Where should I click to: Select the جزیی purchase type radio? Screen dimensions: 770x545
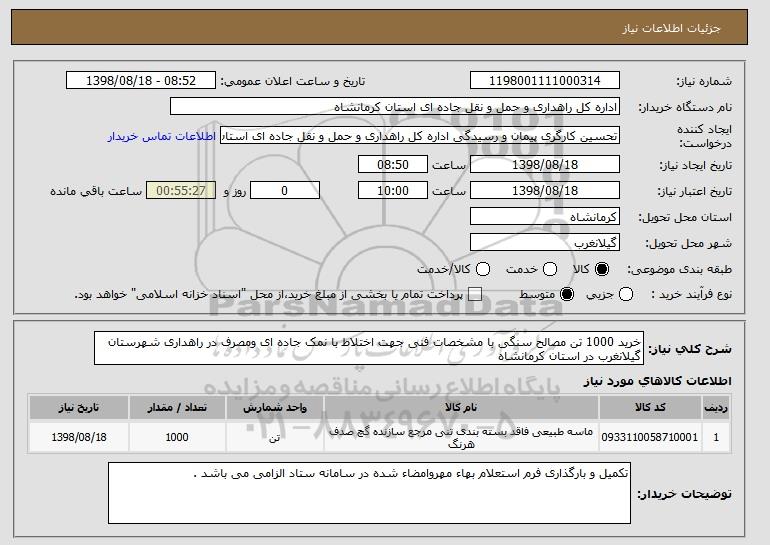pyautogui.click(x=626, y=295)
